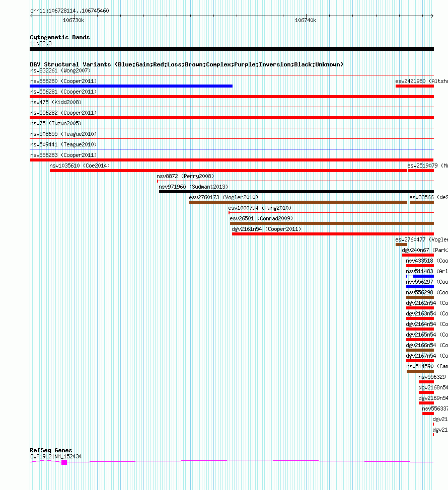Click the nsv556337 variant label

pos(435,409)
